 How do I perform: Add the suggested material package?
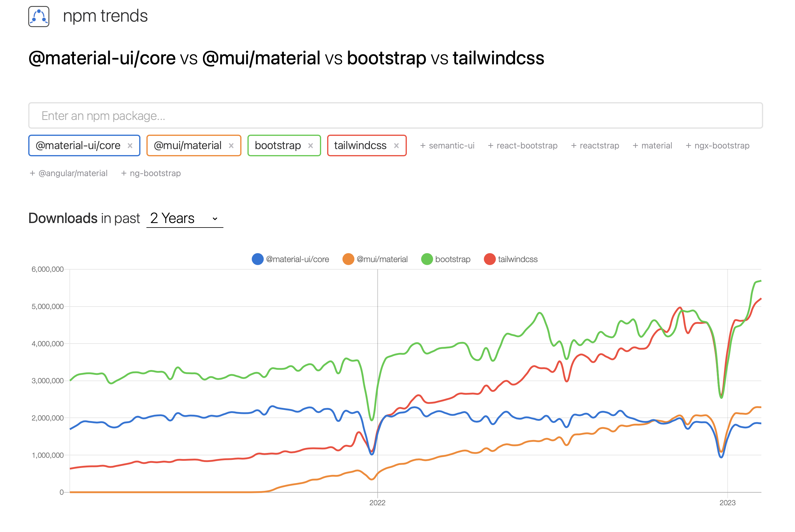[x=652, y=145]
